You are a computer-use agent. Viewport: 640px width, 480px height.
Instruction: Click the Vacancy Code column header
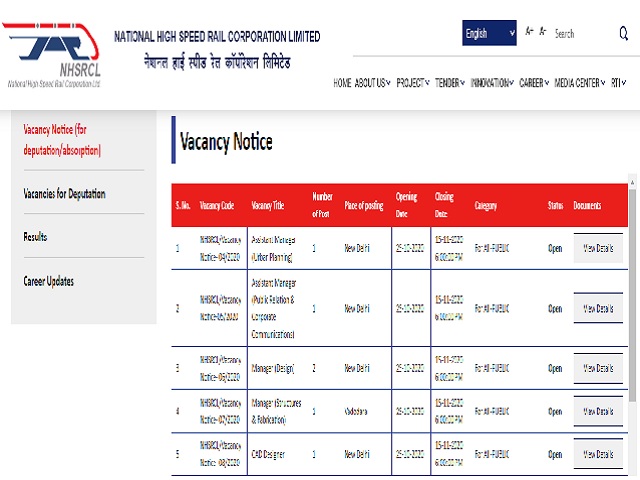tap(217, 205)
